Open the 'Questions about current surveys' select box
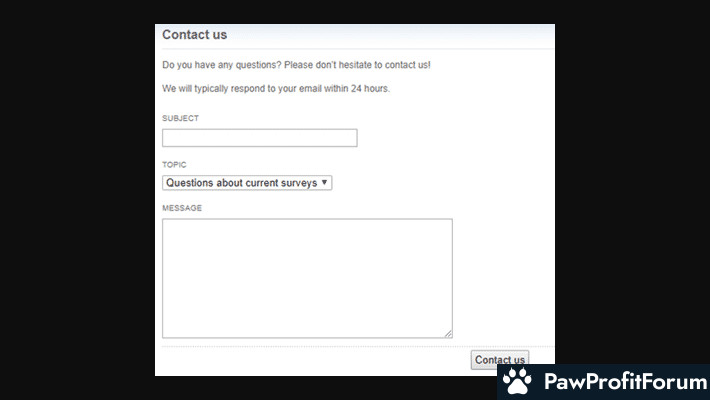This screenshot has width=710, height=400. pos(247,183)
